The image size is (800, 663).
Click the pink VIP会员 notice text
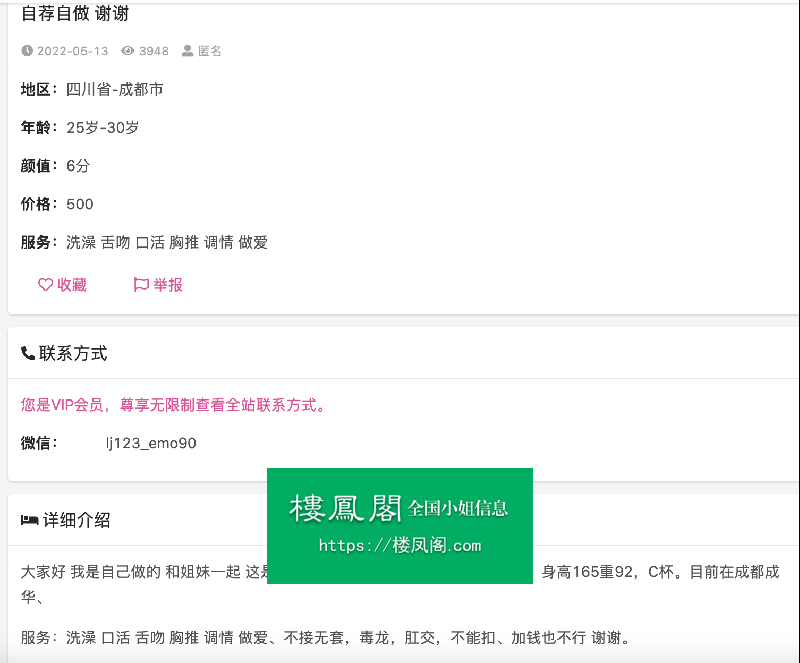coord(173,405)
